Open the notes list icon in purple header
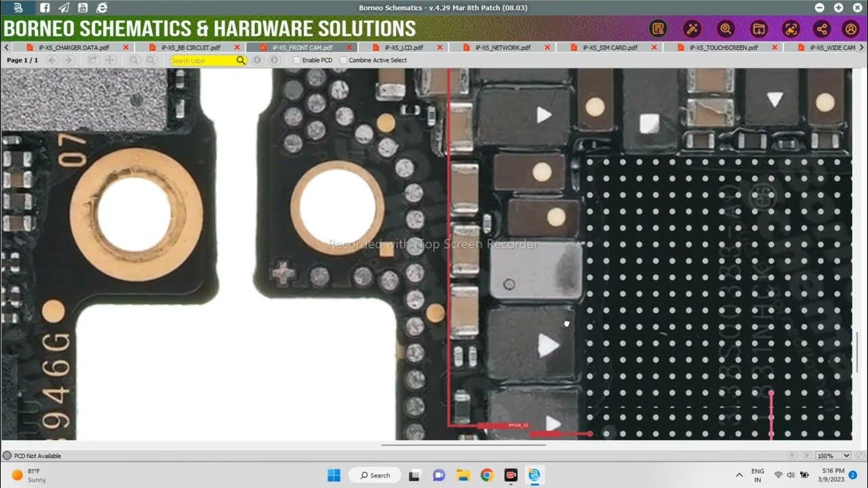 pos(657,29)
